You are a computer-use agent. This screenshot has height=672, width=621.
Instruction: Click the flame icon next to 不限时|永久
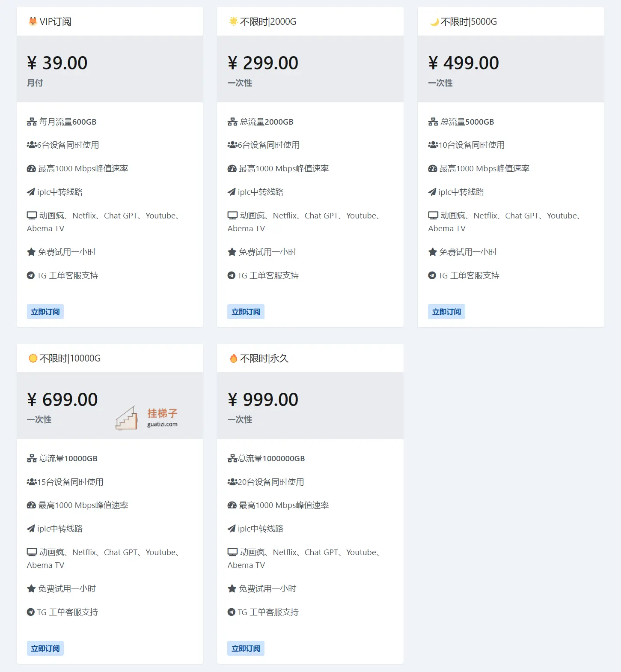pyautogui.click(x=233, y=358)
